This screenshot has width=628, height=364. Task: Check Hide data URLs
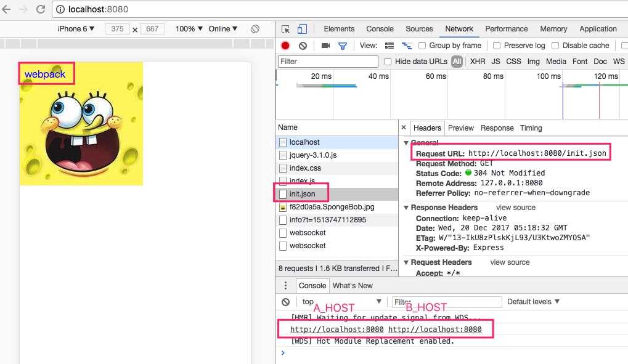click(387, 62)
